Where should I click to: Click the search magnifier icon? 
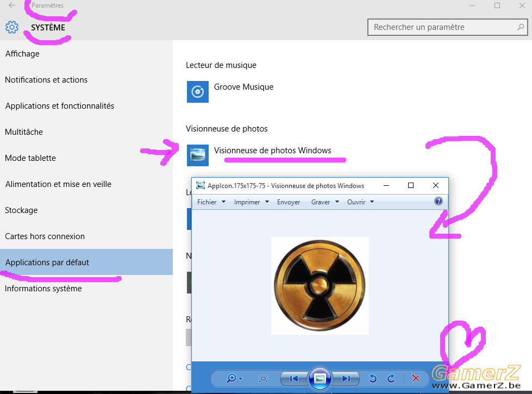tap(520, 27)
